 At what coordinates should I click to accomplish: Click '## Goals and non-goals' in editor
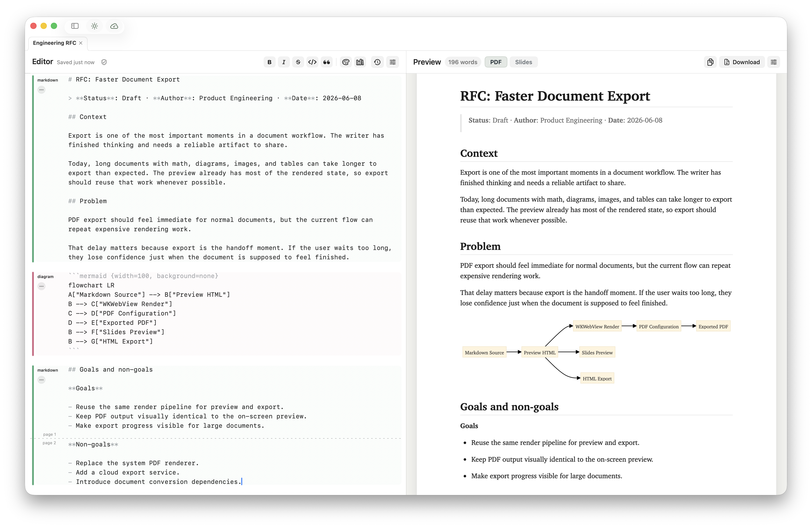coord(111,370)
